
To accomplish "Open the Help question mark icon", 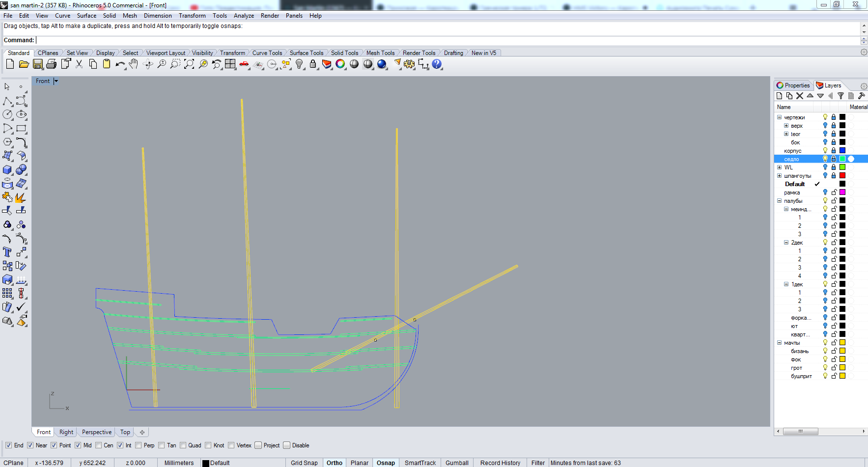I will click(x=437, y=64).
